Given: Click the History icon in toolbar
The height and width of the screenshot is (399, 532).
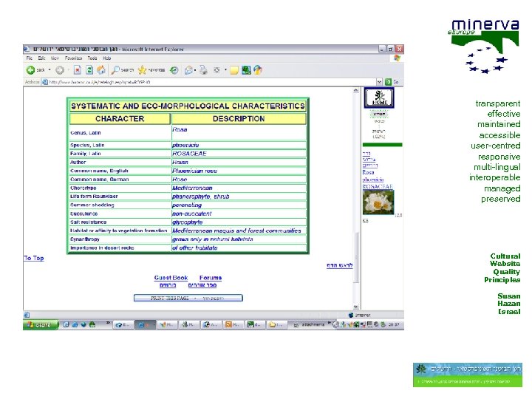Looking at the screenshot, I should point(174,70).
